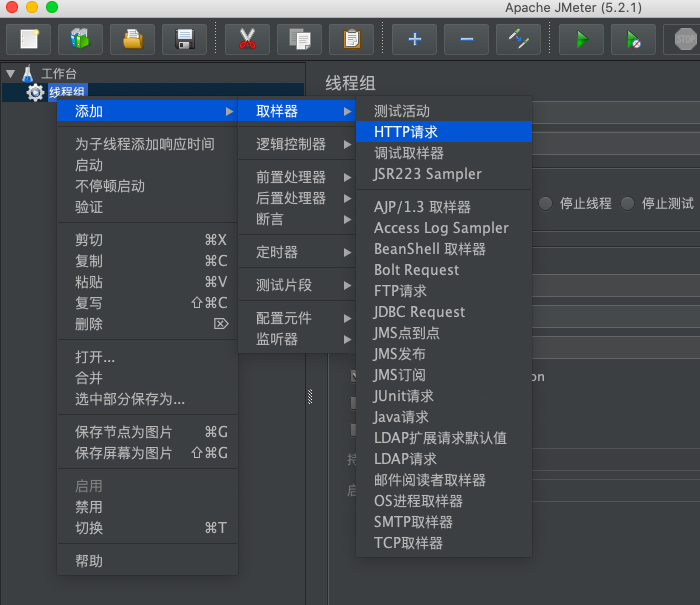The width and height of the screenshot is (700, 605).
Task: Click the 线程组 gear icon
Action: 35,92
